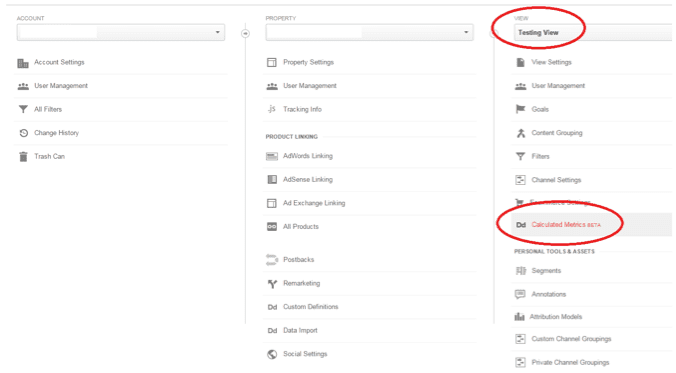Click the Content Grouping person icon

(521, 133)
